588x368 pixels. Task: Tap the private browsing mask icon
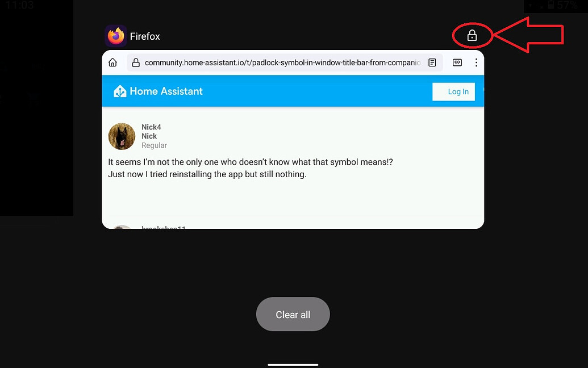coord(457,62)
